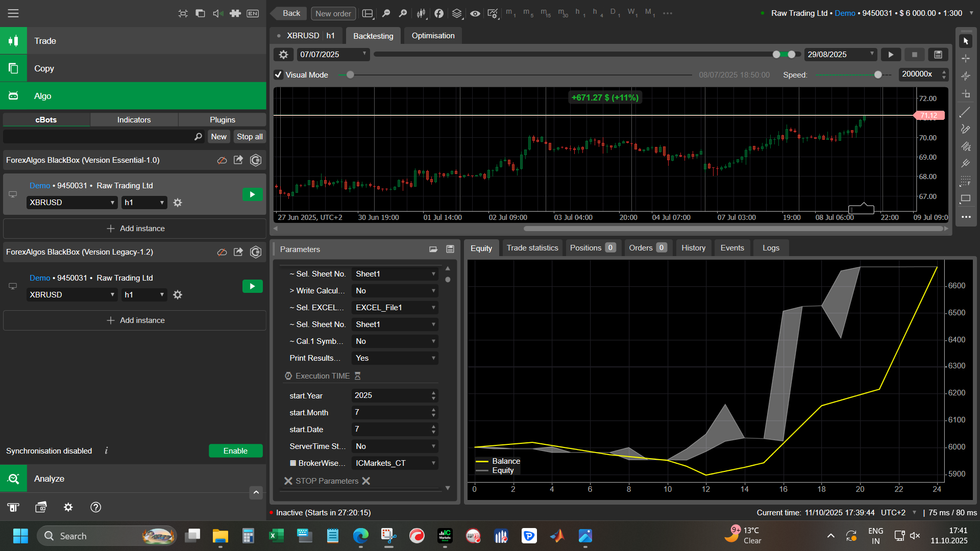
Task: Open layers icon in chart toolbar
Action: [457, 13]
